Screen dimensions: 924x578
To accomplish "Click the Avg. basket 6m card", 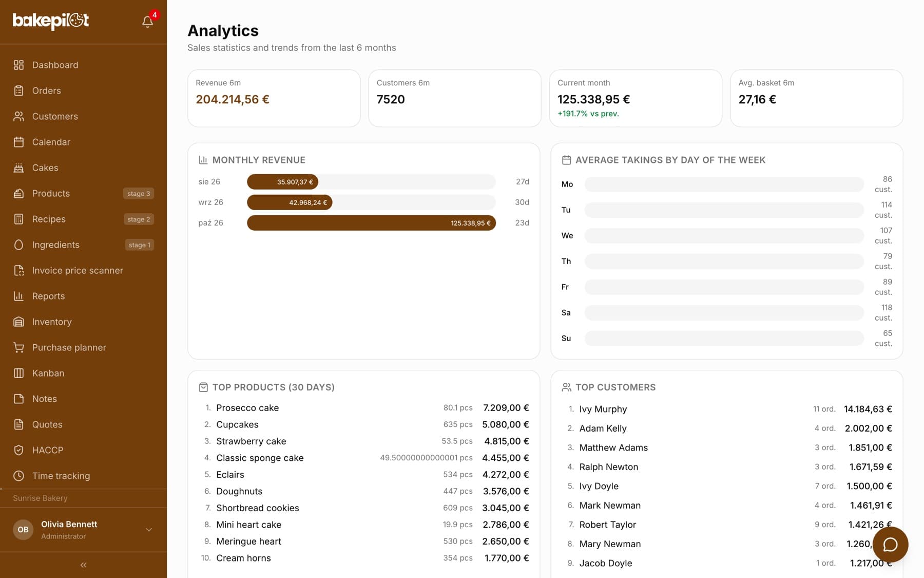I will [817, 98].
